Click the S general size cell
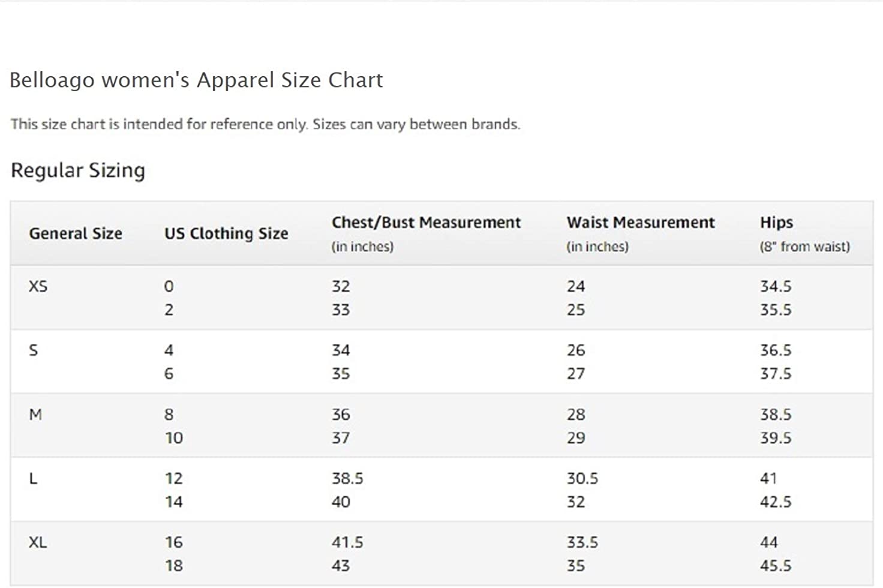This screenshot has width=883, height=588. tap(34, 350)
